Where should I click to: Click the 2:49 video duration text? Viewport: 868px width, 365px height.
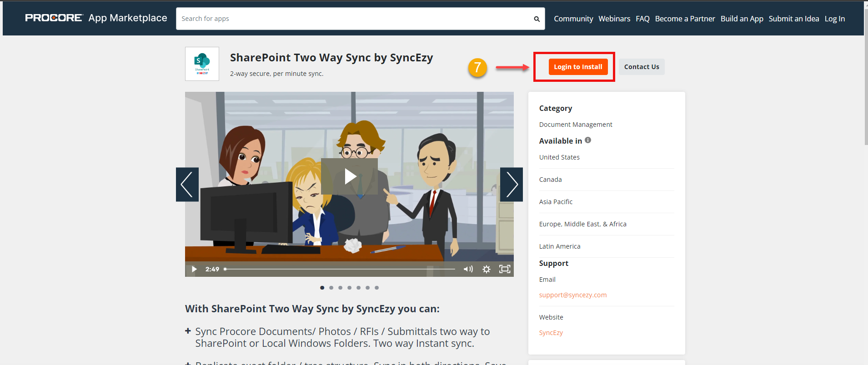(x=212, y=269)
